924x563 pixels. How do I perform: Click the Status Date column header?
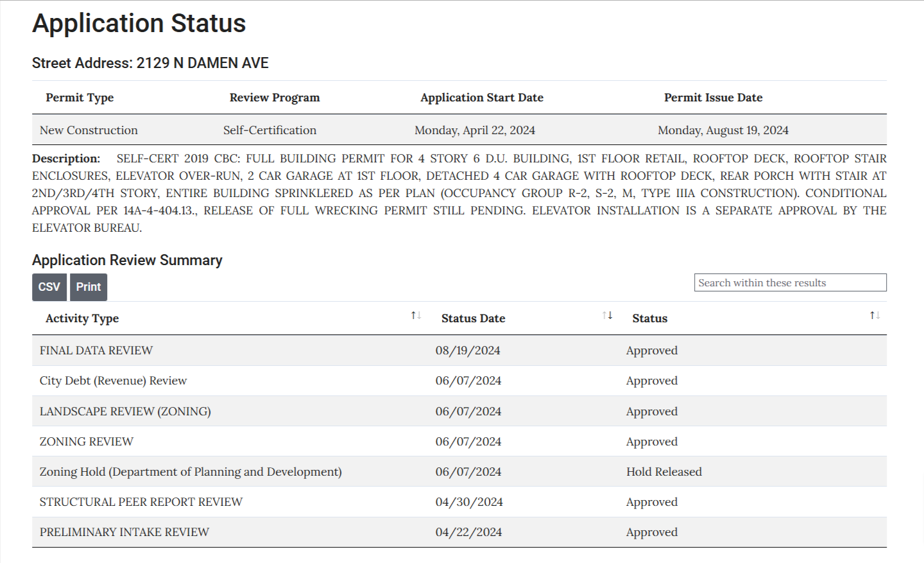[x=474, y=318]
